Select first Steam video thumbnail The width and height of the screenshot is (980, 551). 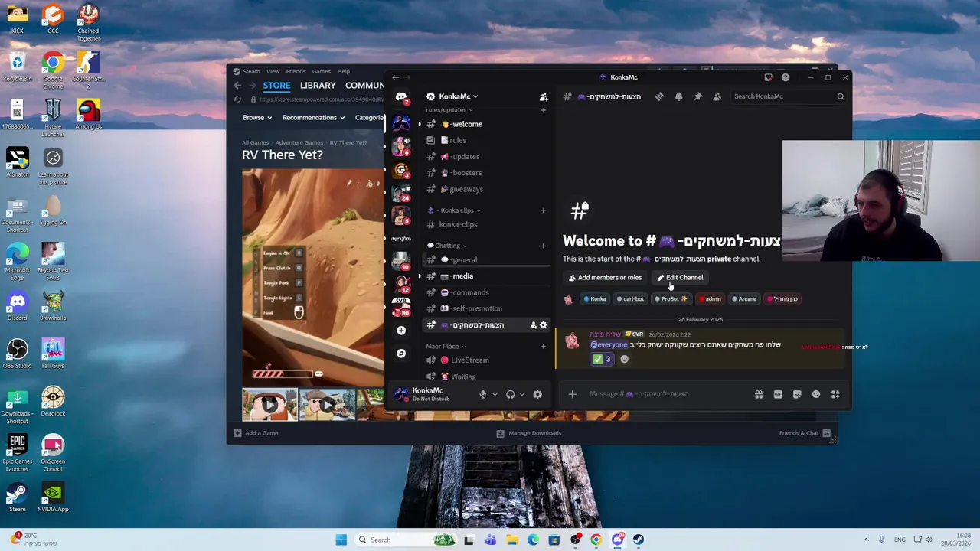[269, 405]
